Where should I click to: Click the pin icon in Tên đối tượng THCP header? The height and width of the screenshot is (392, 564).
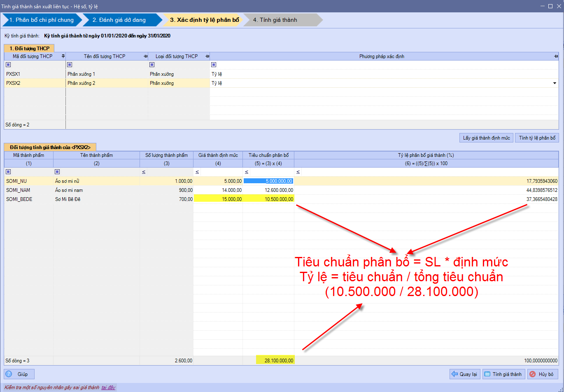pos(145,56)
